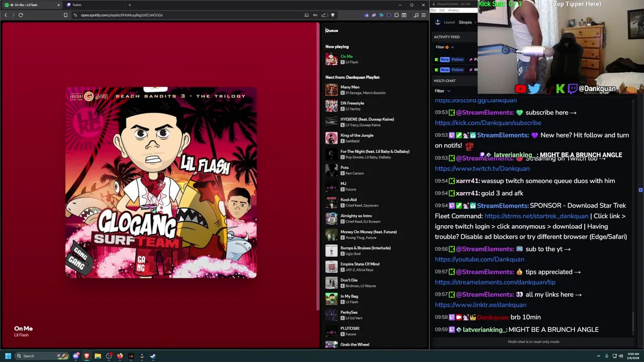
Task: Click the taskbar Search box
Action: [41, 356]
